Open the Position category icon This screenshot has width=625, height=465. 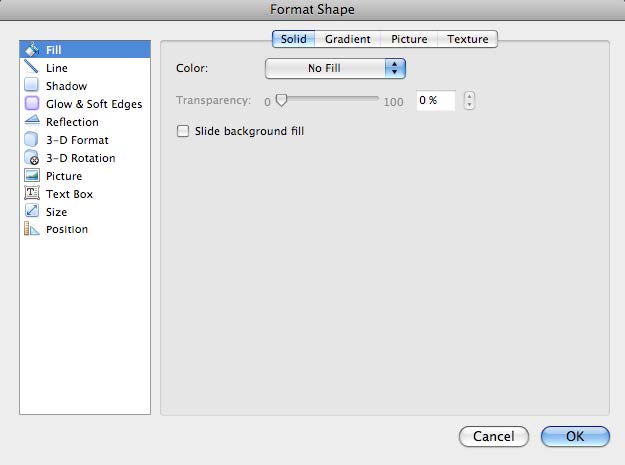pos(31,230)
